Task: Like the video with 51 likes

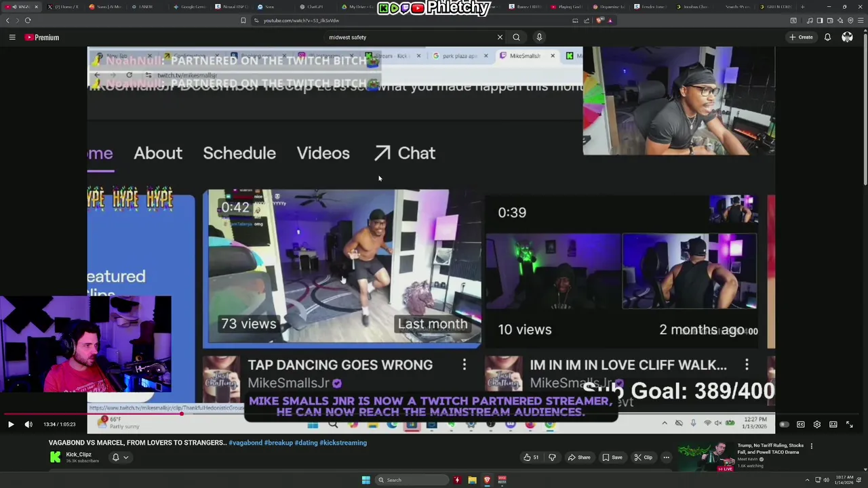Action: 531,457
